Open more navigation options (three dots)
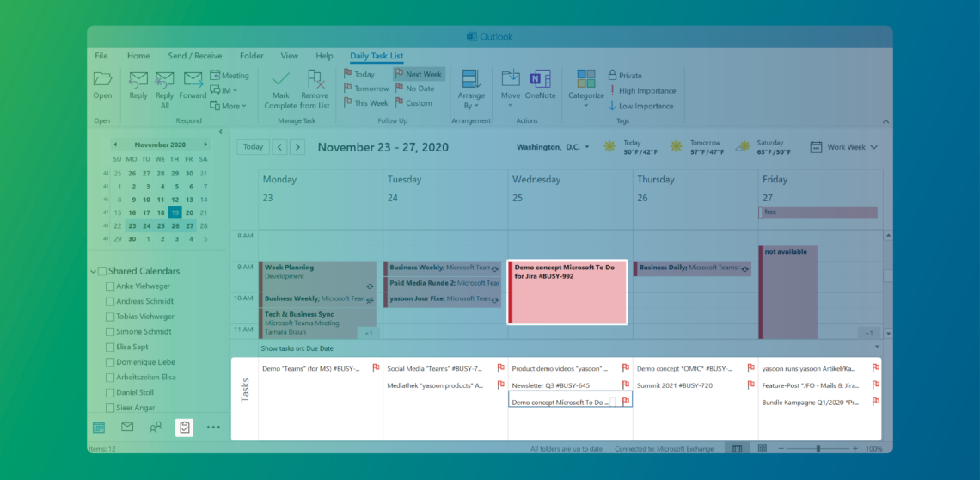This screenshot has height=480, width=980. pyautogui.click(x=213, y=428)
